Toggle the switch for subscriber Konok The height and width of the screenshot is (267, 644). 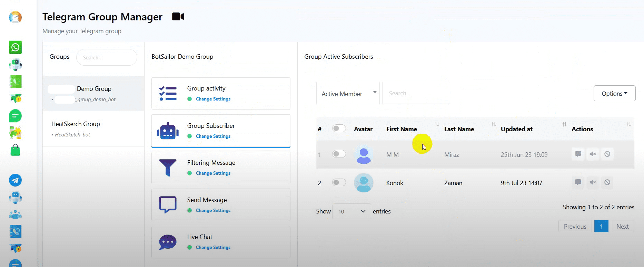339,182
